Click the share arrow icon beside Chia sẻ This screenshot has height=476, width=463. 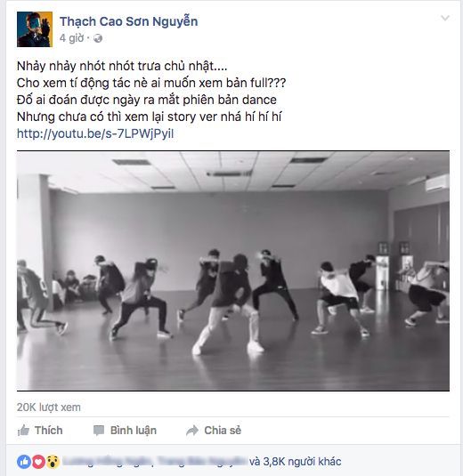click(x=192, y=431)
